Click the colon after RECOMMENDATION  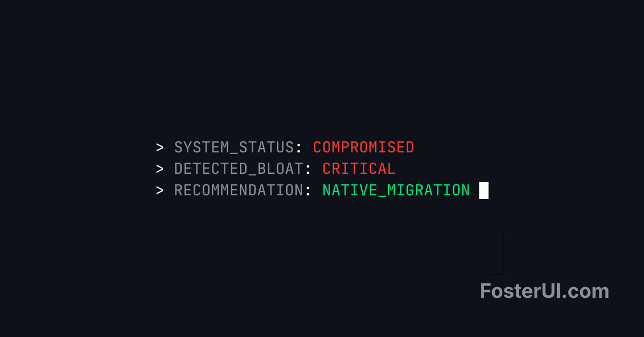tap(308, 191)
